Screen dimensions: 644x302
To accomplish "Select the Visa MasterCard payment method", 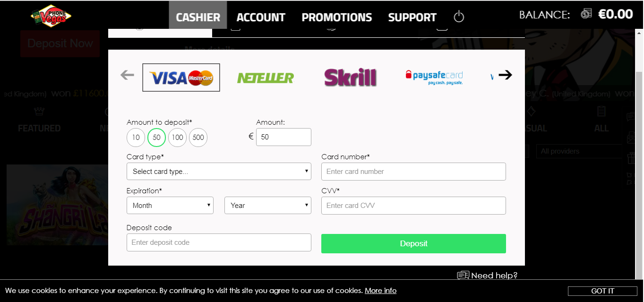I will (x=181, y=78).
